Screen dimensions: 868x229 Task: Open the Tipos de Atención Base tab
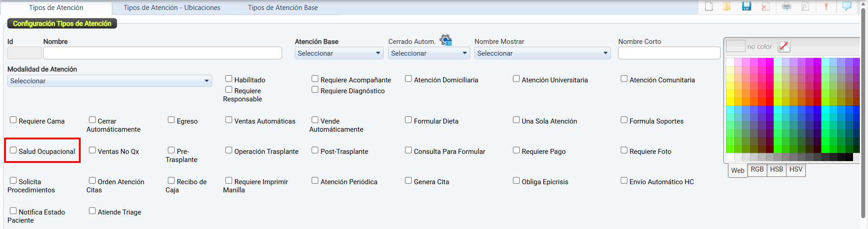coord(283,8)
